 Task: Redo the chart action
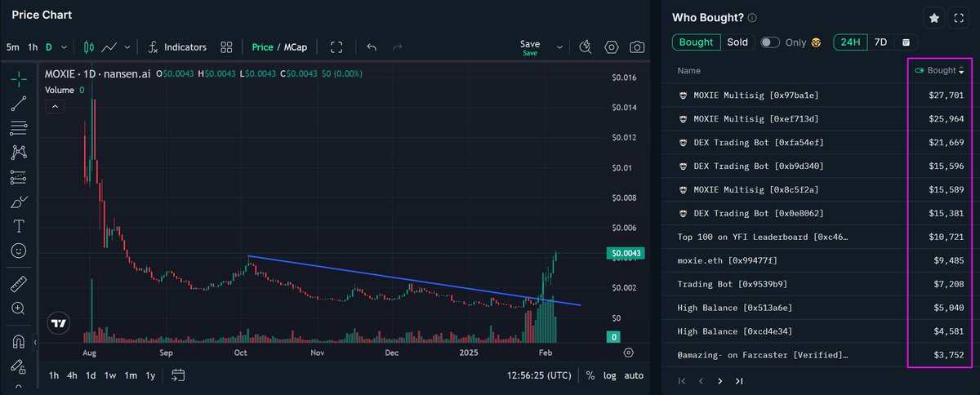click(398, 47)
